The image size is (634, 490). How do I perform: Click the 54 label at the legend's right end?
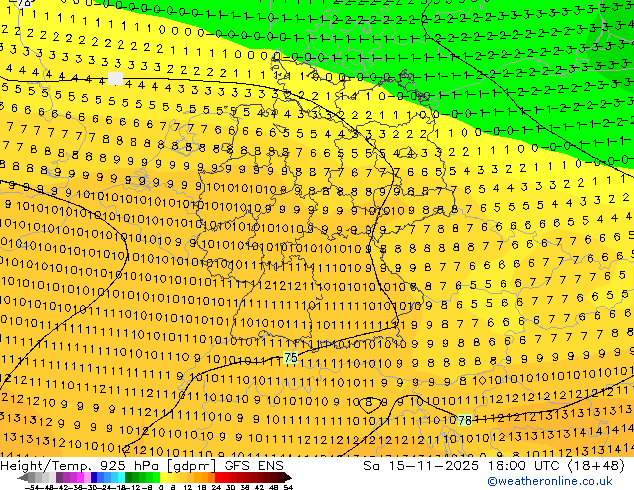[287, 487]
